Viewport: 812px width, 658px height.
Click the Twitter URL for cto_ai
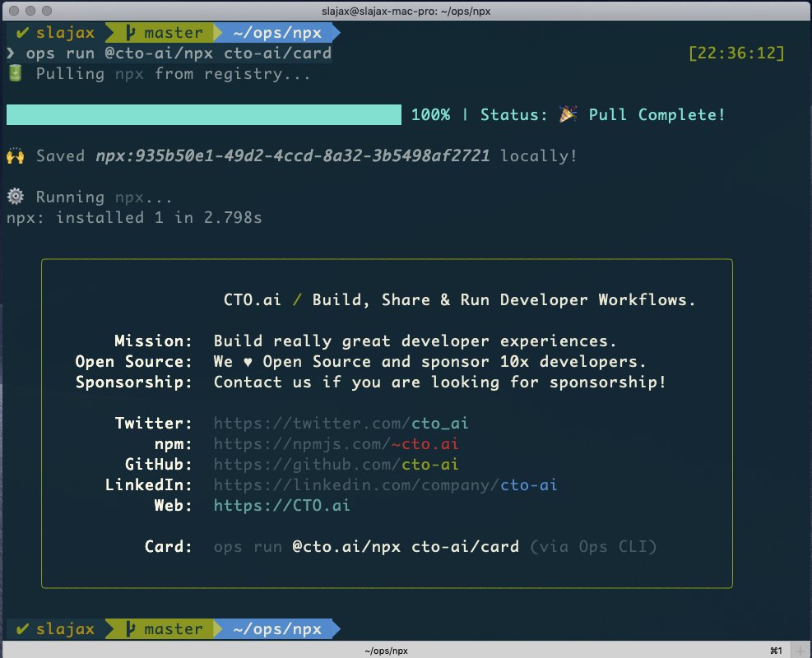point(341,424)
